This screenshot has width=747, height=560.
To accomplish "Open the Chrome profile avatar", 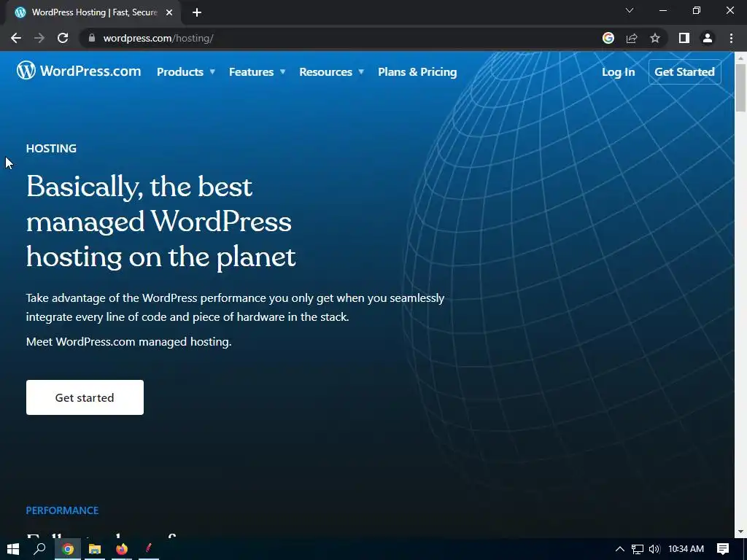I will tap(708, 38).
